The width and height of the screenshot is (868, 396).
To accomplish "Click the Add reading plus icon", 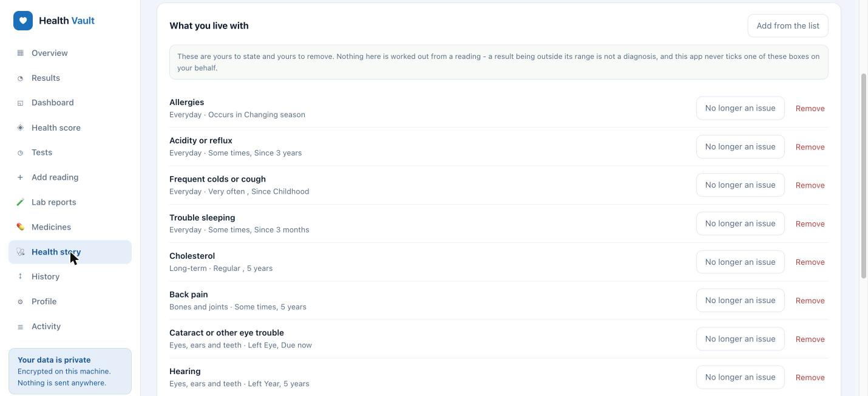I will [20, 177].
